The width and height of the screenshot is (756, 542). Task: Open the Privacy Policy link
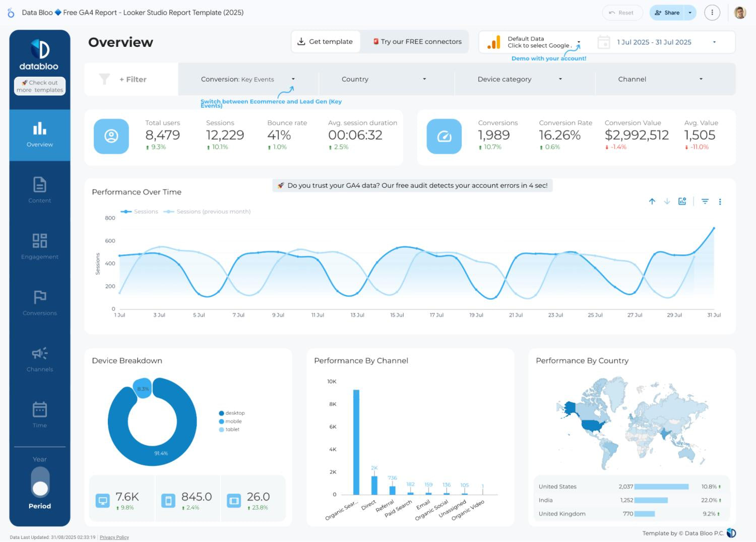click(114, 537)
